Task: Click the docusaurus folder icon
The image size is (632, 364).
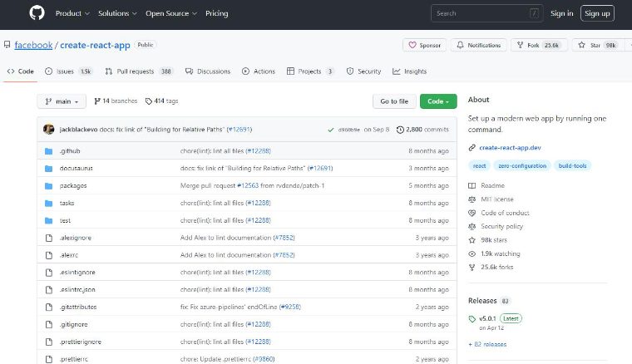Action: point(49,169)
